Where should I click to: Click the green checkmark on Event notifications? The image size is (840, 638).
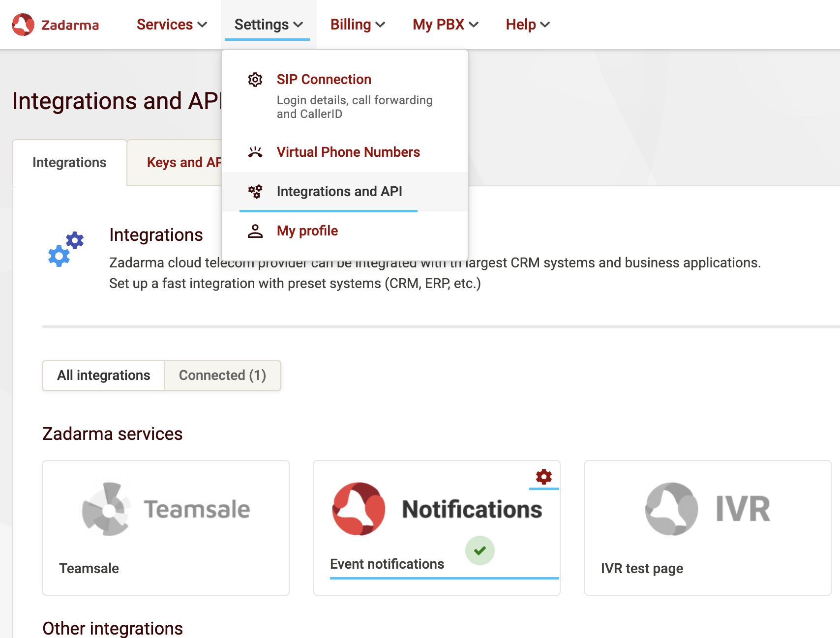coord(480,551)
